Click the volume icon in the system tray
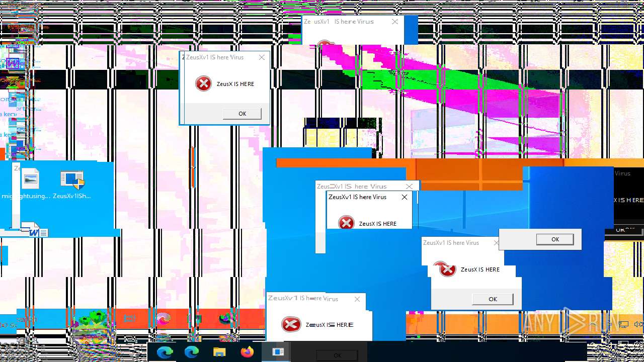This screenshot has width=644, height=362. coord(638,325)
